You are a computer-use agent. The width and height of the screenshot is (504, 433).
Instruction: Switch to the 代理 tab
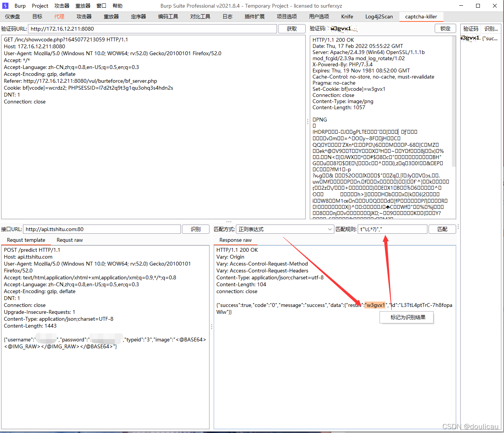coord(59,16)
